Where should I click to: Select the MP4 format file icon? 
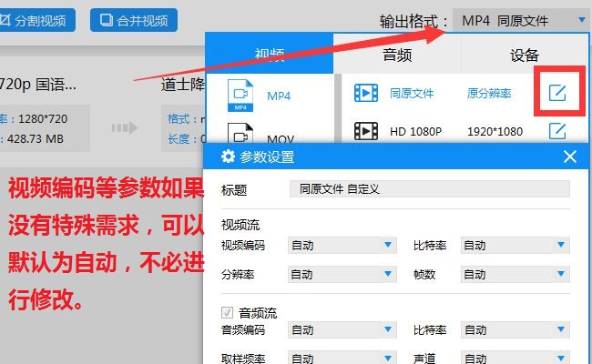(240, 96)
